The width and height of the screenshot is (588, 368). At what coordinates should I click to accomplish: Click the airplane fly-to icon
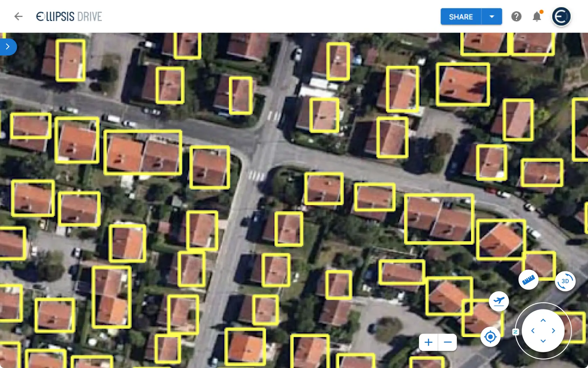[x=499, y=301]
